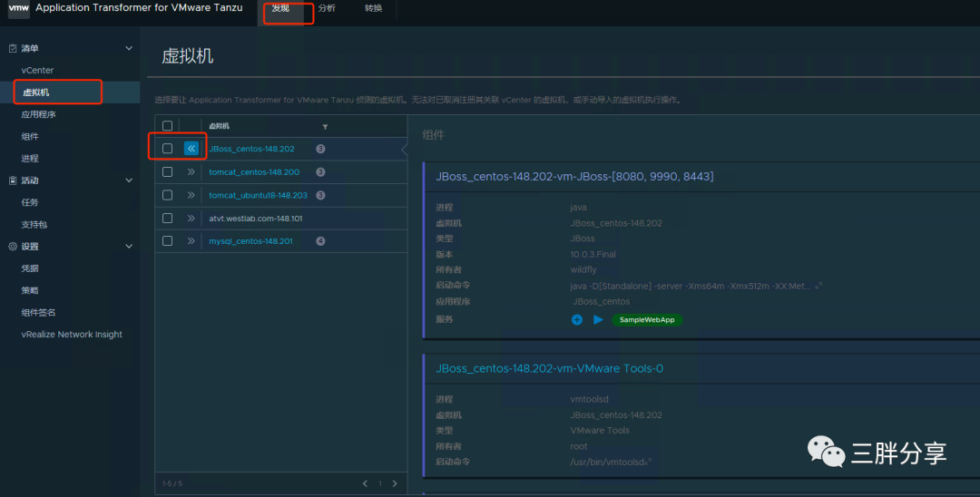The height and width of the screenshot is (497, 980).
Task: Open vCenter in the sidebar
Action: (x=37, y=71)
